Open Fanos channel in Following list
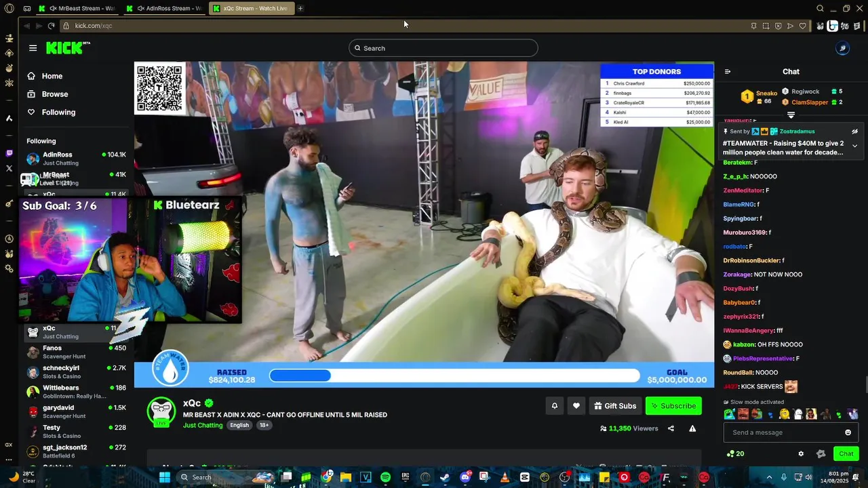The image size is (868, 488). (x=77, y=352)
